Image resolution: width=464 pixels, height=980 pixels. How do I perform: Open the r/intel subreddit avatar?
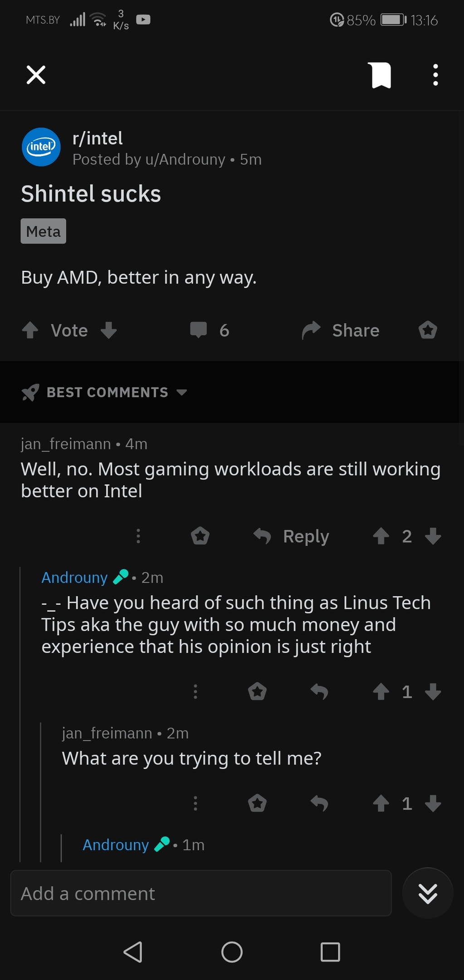coord(41,147)
